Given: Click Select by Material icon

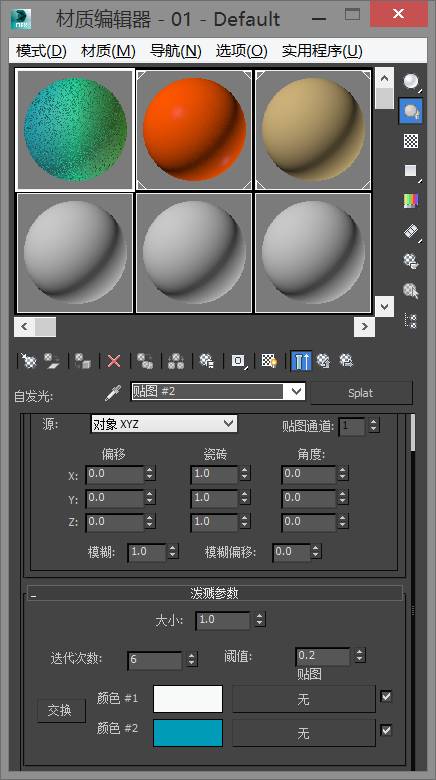Looking at the screenshot, I should pyautogui.click(x=411, y=291).
